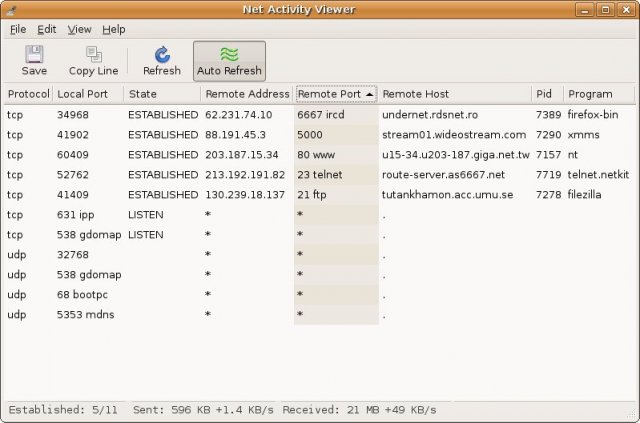Image resolution: width=640 pixels, height=423 pixels.
Task: Click the filezilla program cell
Action: 584,195
